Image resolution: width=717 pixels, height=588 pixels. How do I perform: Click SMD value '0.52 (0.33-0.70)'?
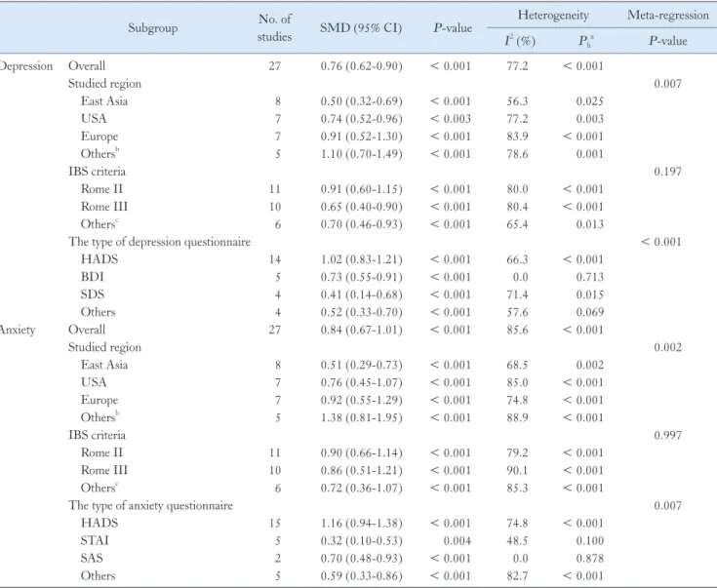coord(361,312)
